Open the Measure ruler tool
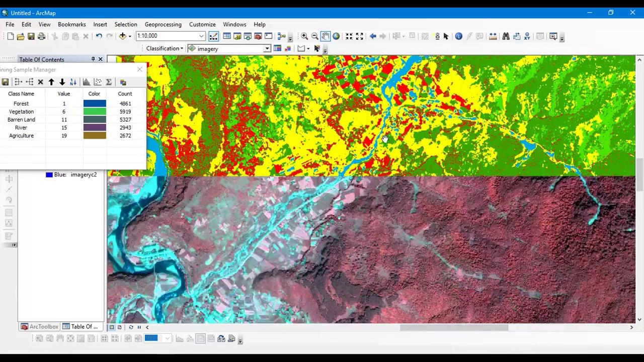Image resolution: width=644 pixels, height=362 pixels. 493,36
